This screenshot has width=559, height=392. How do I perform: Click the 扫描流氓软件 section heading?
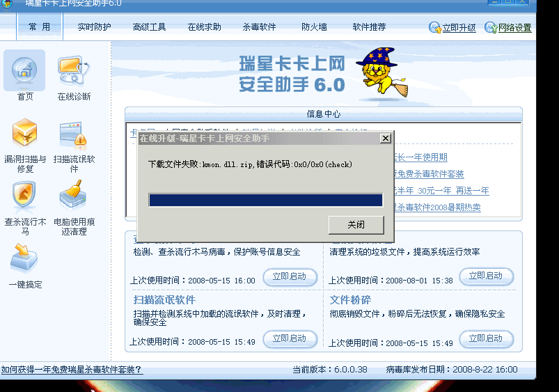(x=164, y=300)
